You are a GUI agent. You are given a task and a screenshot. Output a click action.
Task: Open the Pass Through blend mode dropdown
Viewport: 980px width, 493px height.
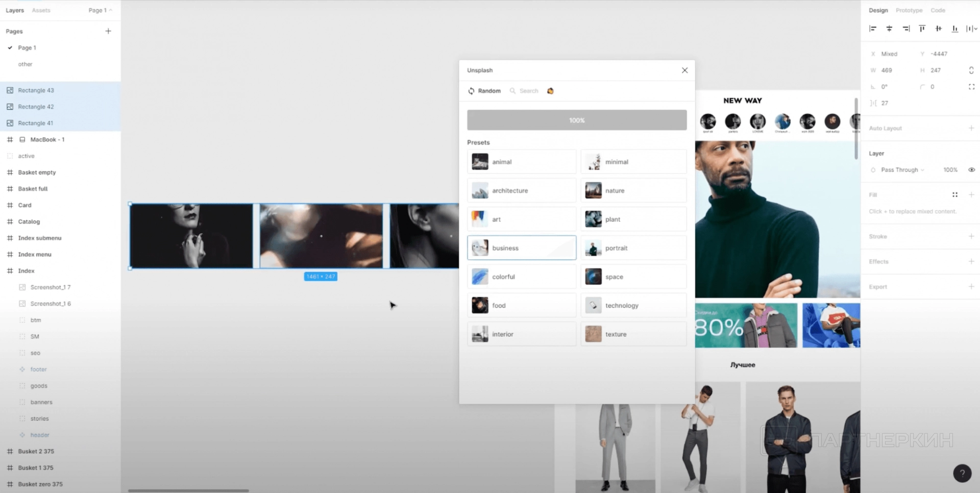[902, 170]
